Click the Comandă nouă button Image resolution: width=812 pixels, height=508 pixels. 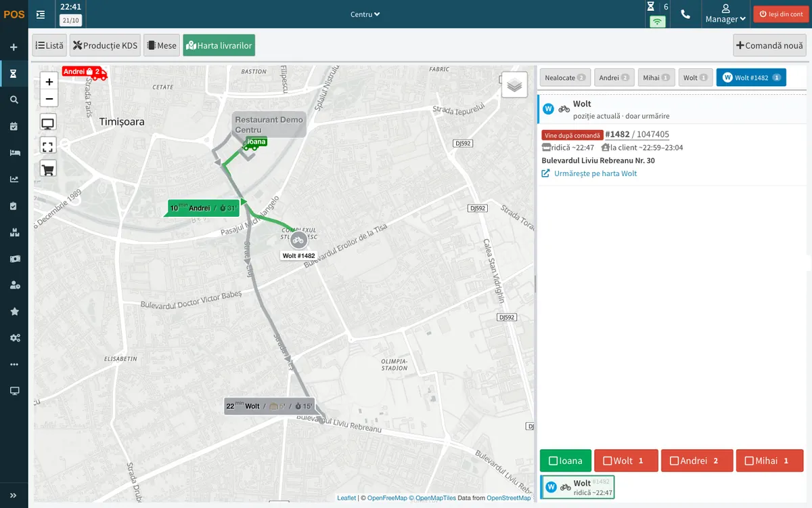[x=770, y=45]
